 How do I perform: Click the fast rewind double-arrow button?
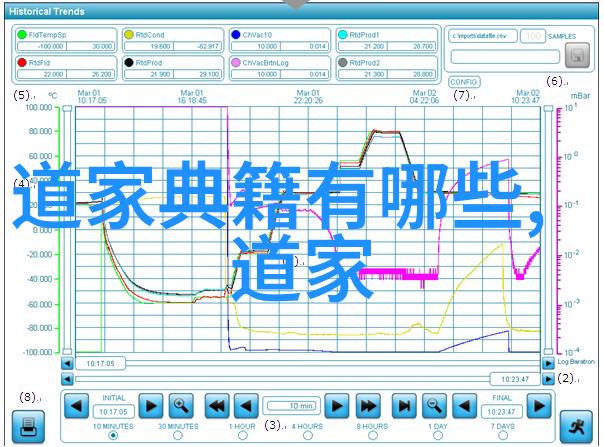[x=217, y=405]
